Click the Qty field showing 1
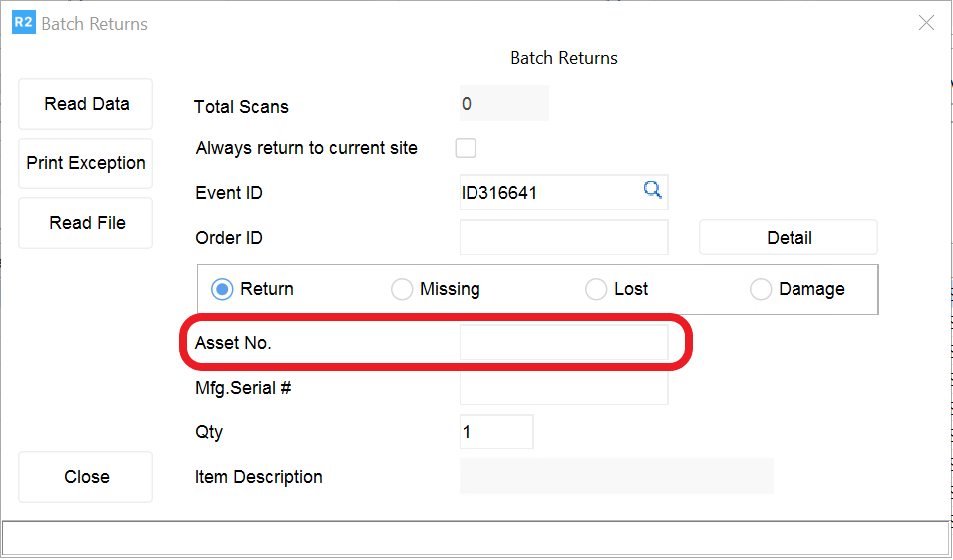The image size is (953, 560). tap(496, 432)
